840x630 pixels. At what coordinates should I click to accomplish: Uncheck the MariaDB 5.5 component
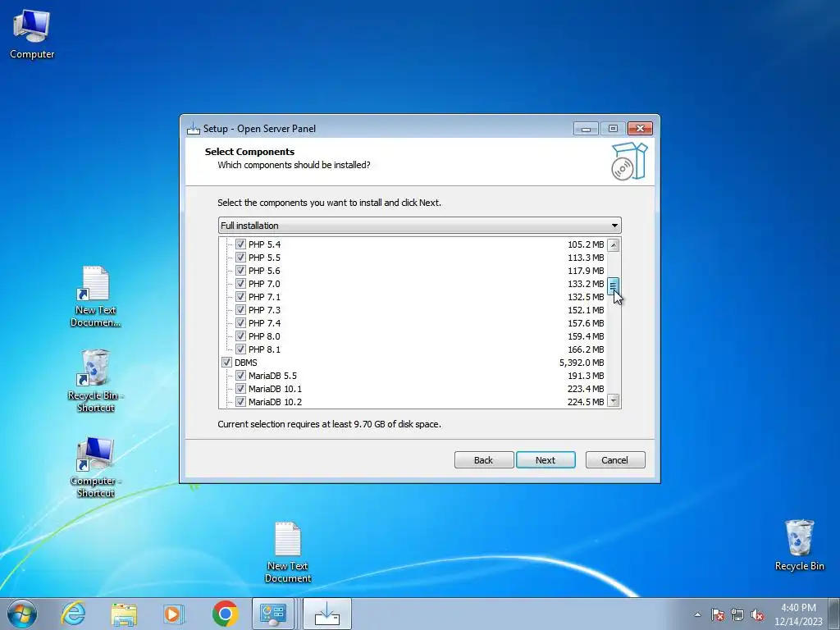(x=240, y=376)
